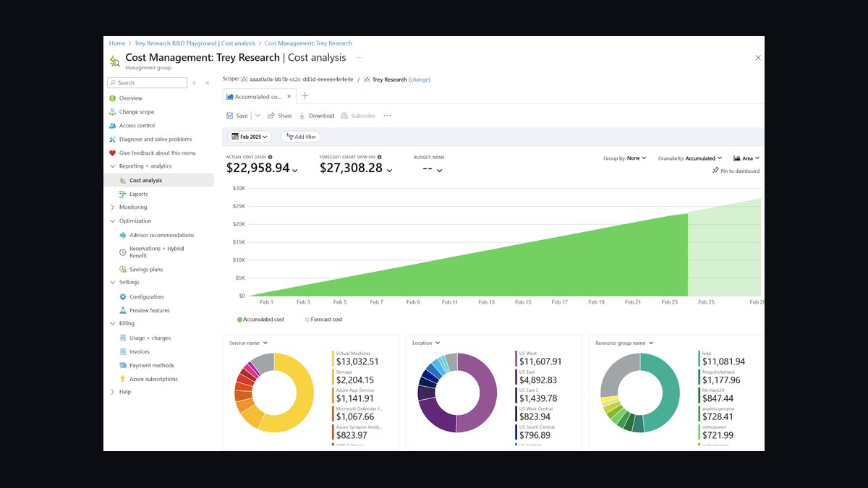Open toolbar more options ellipsis
The image size is (868, 488).
tap(387, 116)
